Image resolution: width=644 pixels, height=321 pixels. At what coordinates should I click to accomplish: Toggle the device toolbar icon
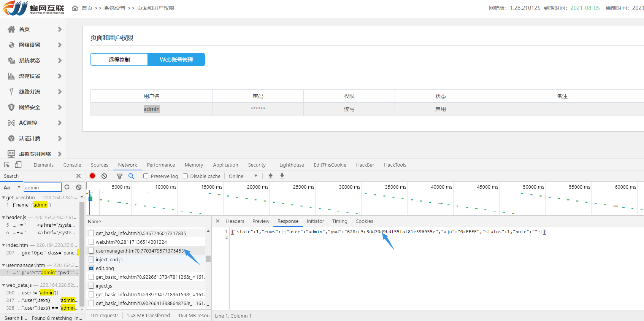point(18,165)
